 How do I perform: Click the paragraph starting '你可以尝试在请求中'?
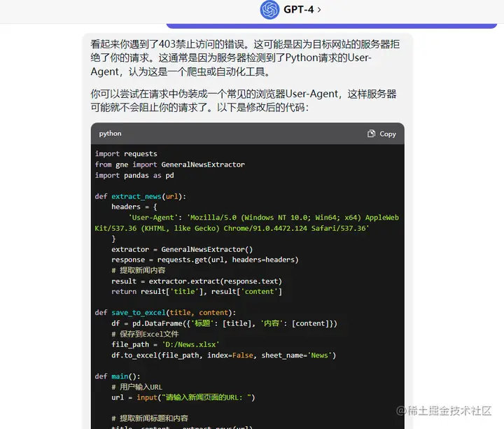point(244,101)
